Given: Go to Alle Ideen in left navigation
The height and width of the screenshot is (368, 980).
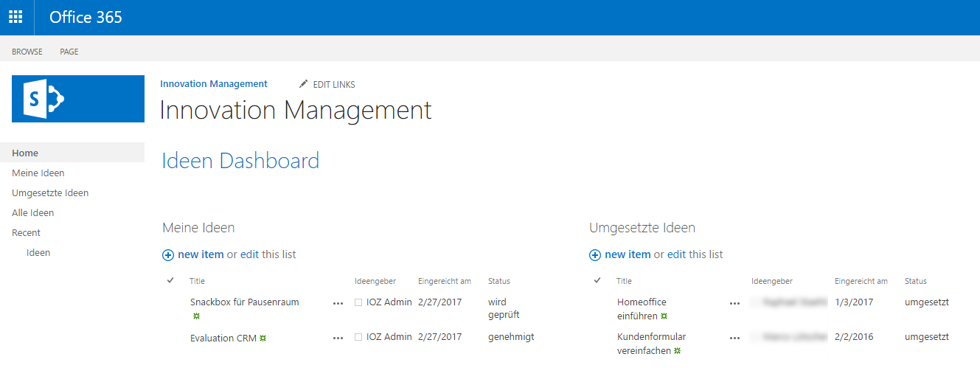Looking at the screenshot, I should point(33,213).
